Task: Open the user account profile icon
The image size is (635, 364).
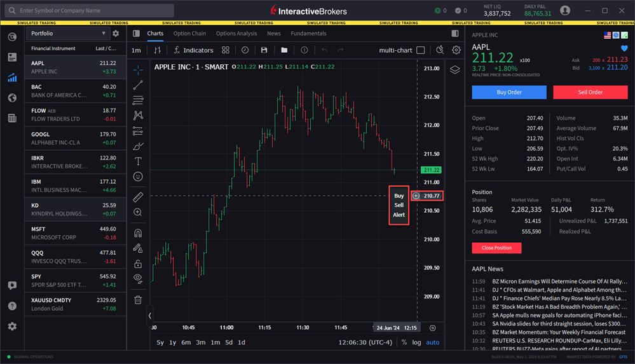Action: click(x=565, y=11)
